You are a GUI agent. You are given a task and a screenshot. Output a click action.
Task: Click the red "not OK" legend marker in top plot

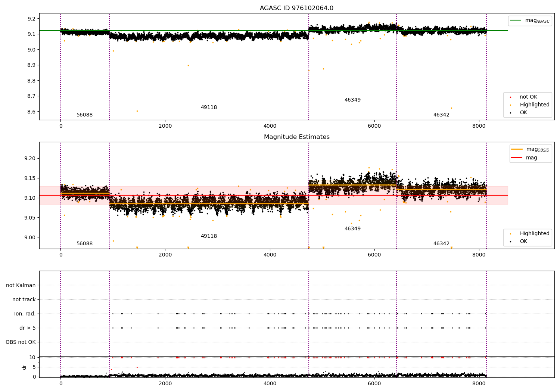point(510,97)
